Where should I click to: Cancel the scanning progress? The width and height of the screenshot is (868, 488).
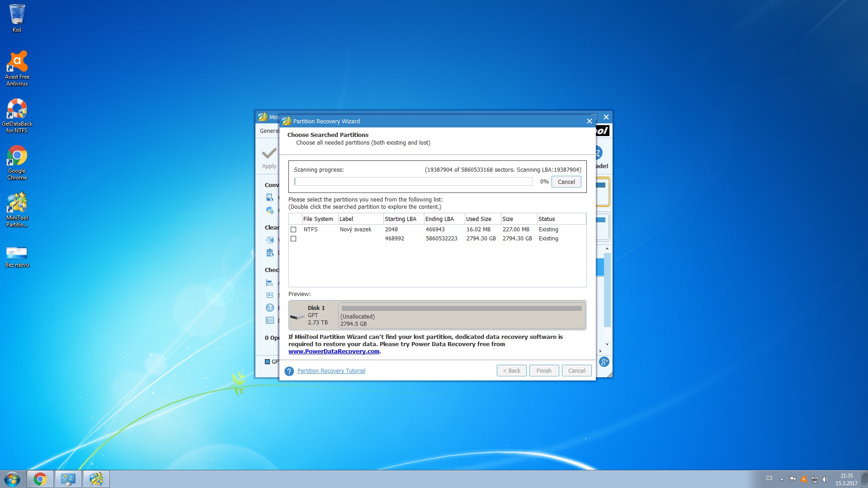(566, 182)
